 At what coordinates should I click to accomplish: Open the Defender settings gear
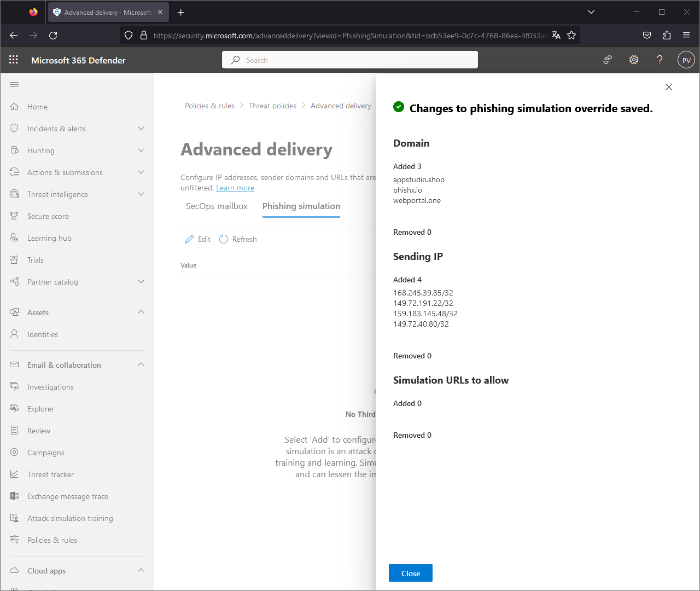pyautogui.click(x=634, y=60)
